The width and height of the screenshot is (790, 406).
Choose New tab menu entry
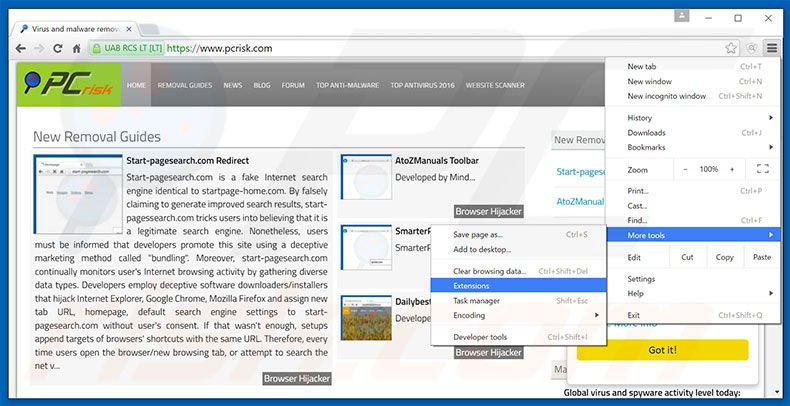click(693, 66)
